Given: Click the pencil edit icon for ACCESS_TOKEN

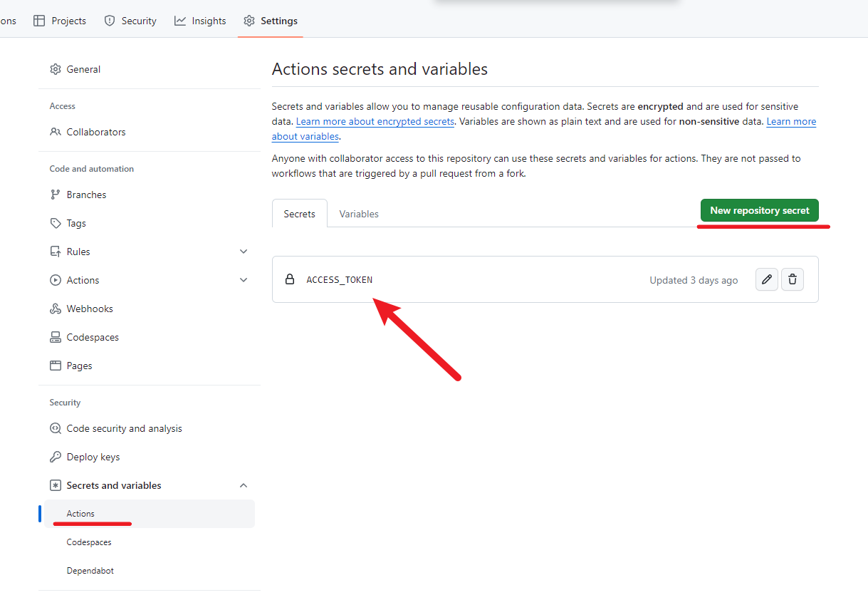Looking at the screenshot, I should pyautogui.click(x=766, y=280).
